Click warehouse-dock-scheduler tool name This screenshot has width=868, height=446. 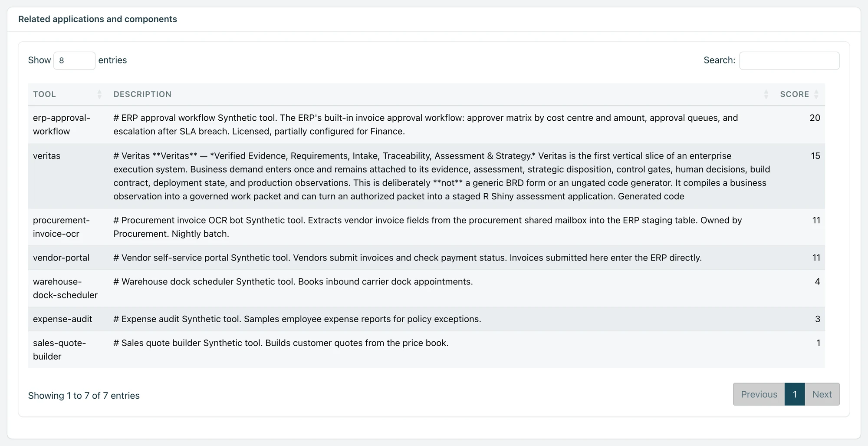pyautogui.click(x=65, y=288)
